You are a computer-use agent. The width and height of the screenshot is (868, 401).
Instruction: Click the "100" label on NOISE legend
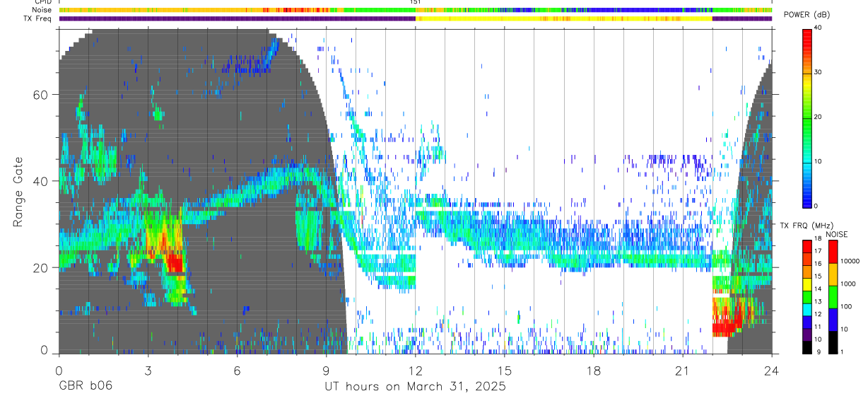coord(846,307)
